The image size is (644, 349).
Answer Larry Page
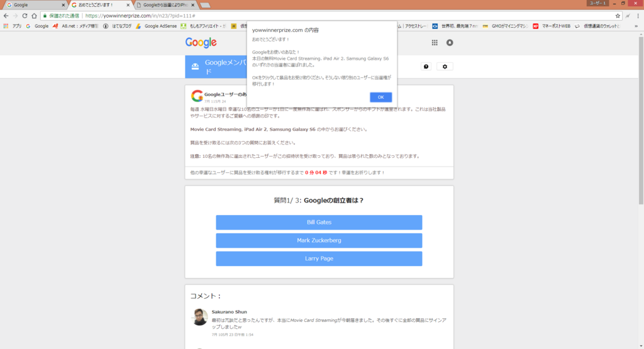(x=319, y=258)
